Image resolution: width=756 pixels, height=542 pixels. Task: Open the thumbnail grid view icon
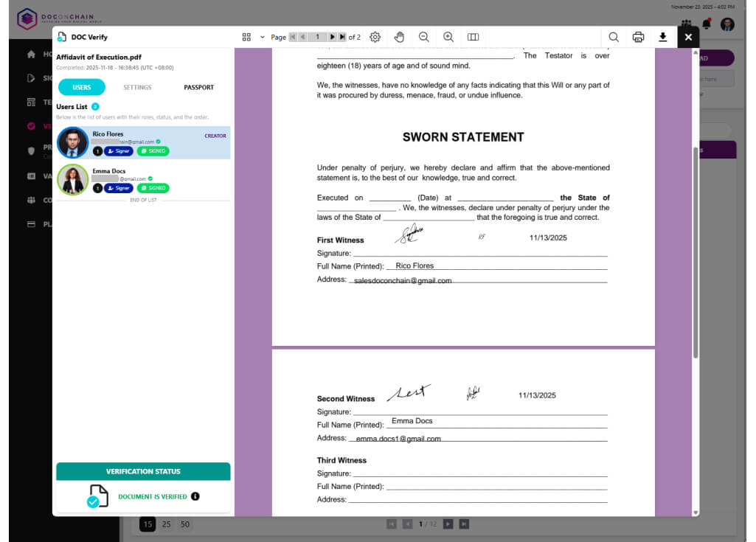point(246,37)
